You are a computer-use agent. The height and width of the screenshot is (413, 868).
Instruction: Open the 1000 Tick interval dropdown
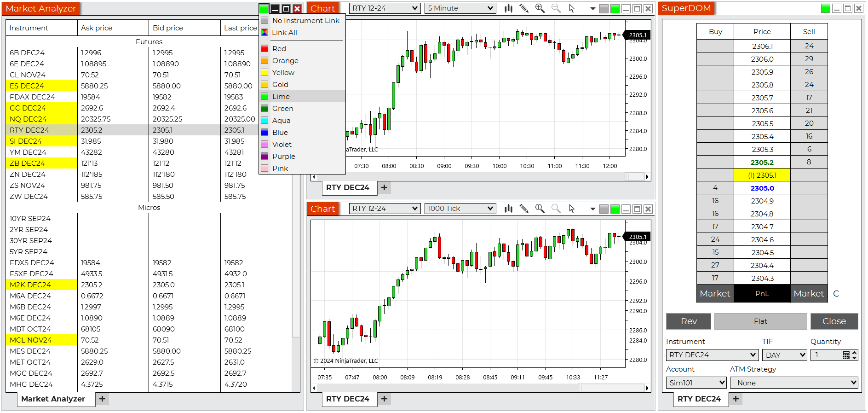click(460, 209)
